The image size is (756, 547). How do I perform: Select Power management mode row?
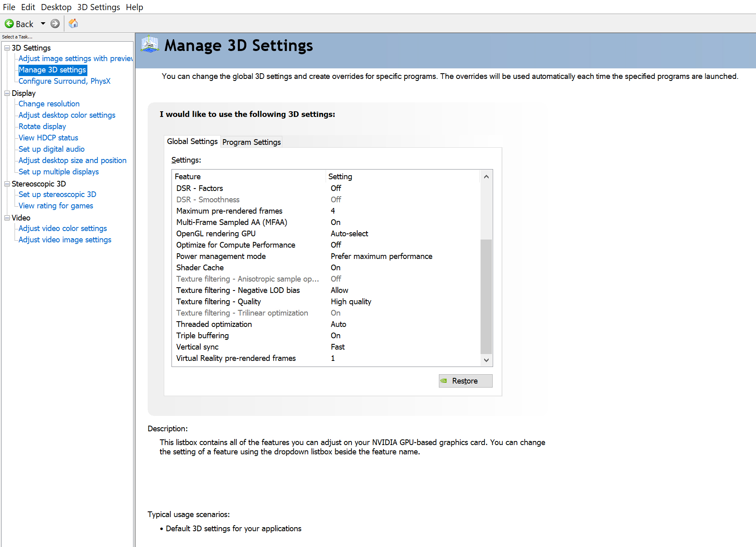(x=326, y=256)
